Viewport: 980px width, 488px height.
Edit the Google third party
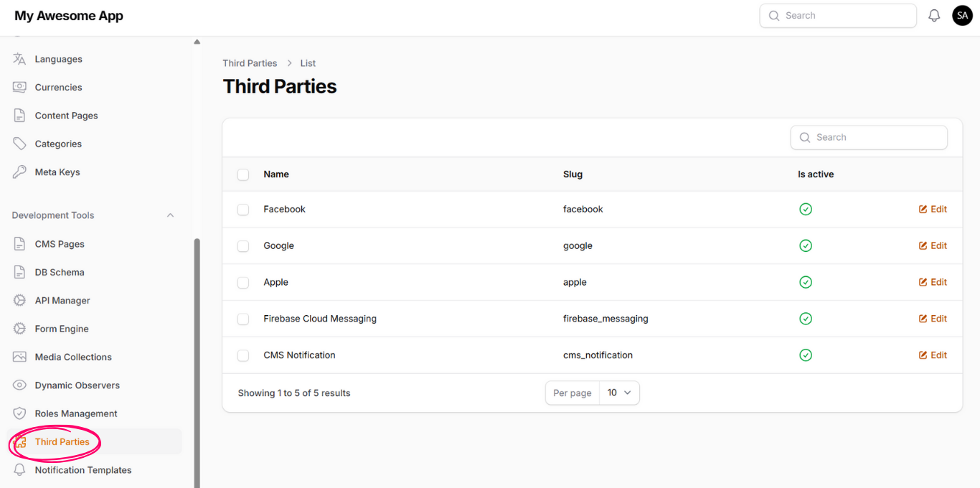933,245
